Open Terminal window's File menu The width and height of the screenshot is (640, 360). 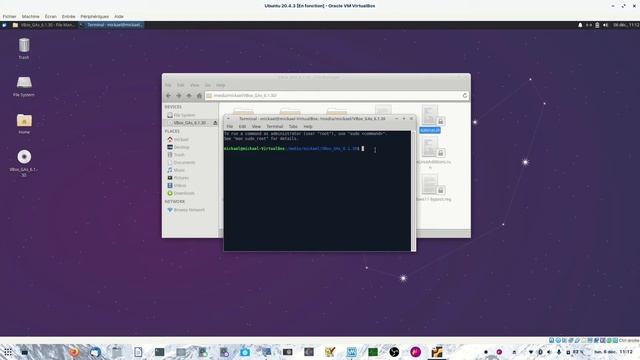(230, 127)
